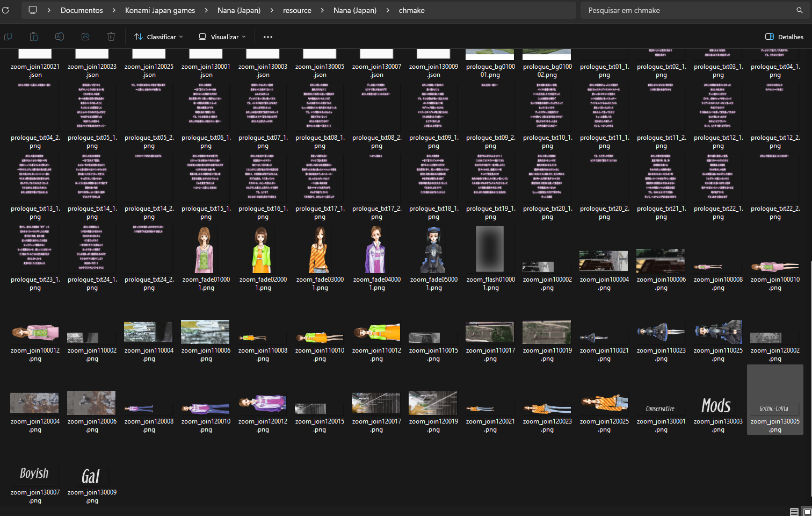The height and width of the screenshot is (516, 812).
Task: Go to Nana (Japan) breadcrumb preceding resource
Action: point(239,10)
